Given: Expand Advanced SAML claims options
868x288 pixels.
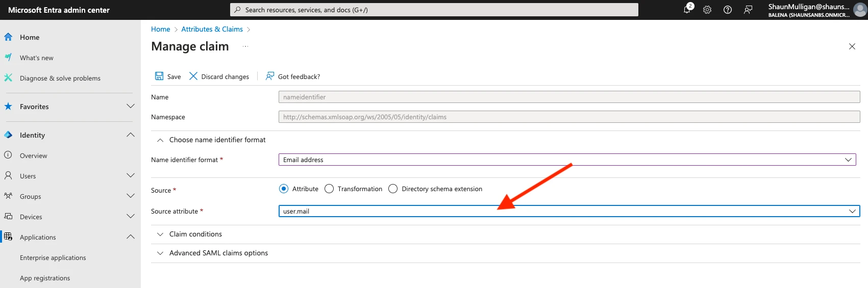Looking at the screenshot, I should tap(218, 253).
